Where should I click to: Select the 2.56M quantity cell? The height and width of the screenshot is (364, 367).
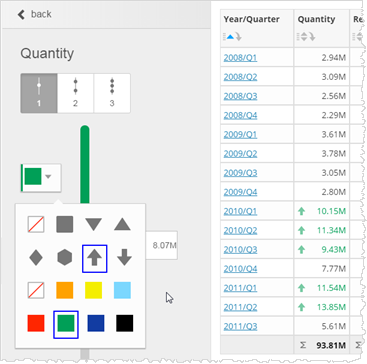(x=321, y=96)
